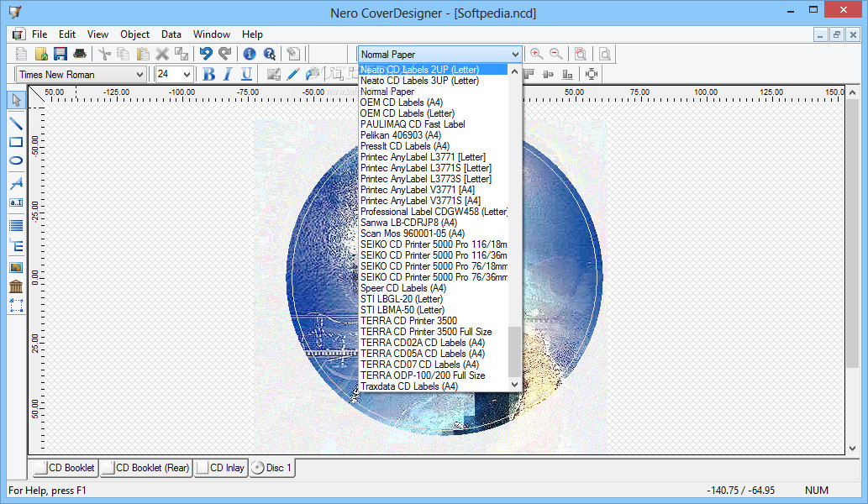Open the Window menu

coord(212,34)
